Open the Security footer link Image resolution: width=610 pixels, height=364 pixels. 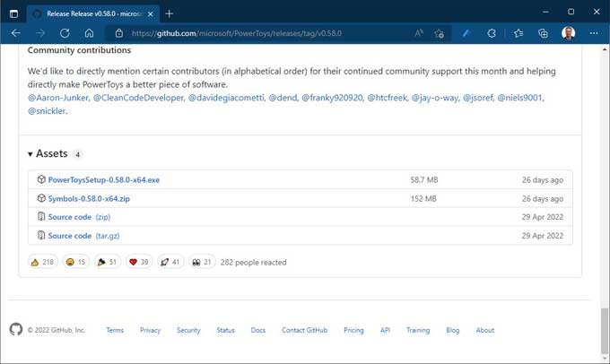[x=188, y=330]
